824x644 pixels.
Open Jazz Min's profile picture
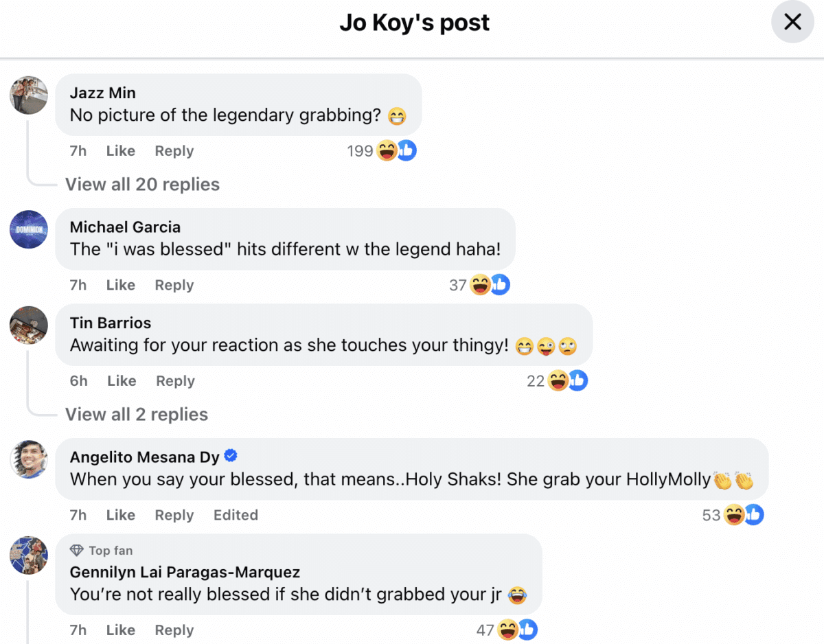click(x=28, y=95)
